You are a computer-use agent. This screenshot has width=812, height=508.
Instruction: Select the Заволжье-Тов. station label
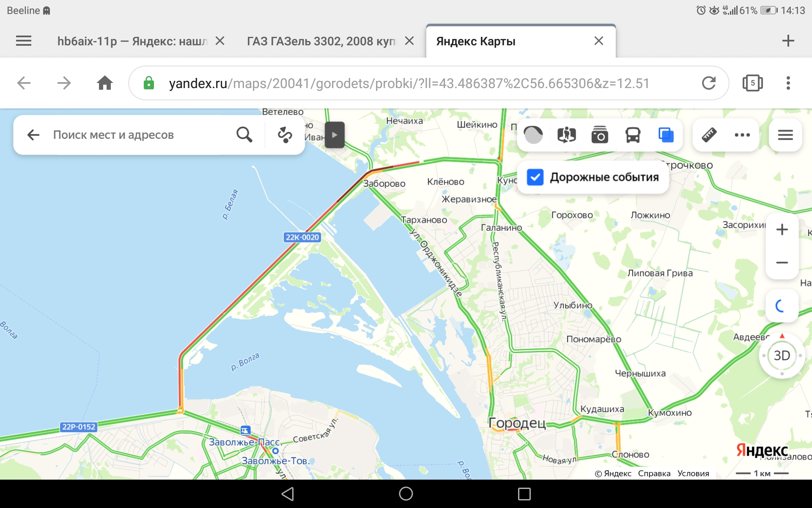tap(275, 461)
